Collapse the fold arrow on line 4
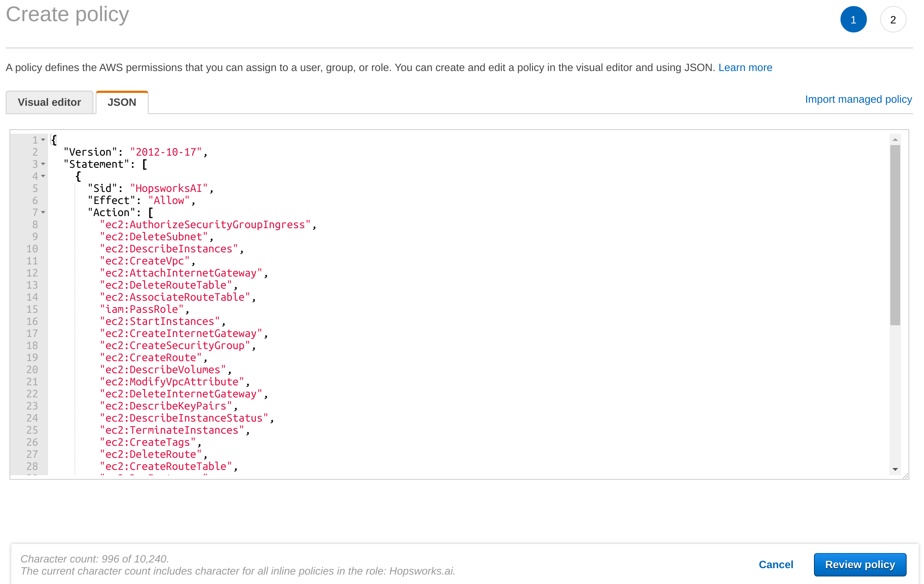 43,176
